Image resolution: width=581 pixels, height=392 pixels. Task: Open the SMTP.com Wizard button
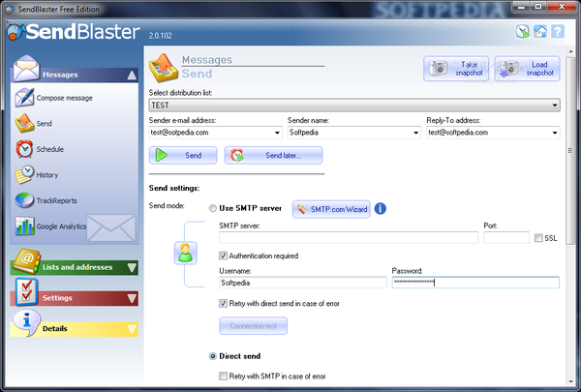(331, 209)
